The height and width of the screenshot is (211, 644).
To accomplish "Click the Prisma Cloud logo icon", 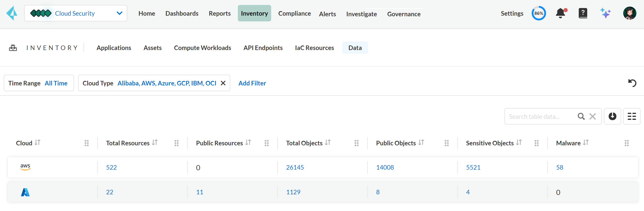I will 12,13.
